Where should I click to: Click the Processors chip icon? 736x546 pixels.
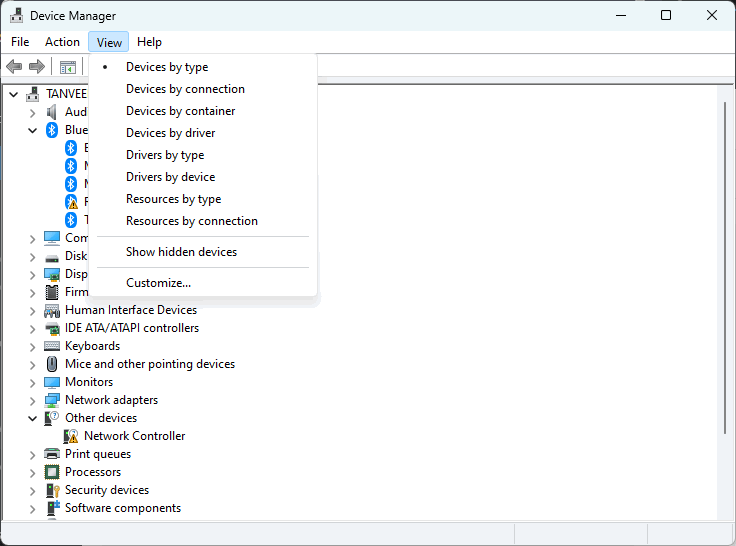pyautogui.click(x=52, y=472)
